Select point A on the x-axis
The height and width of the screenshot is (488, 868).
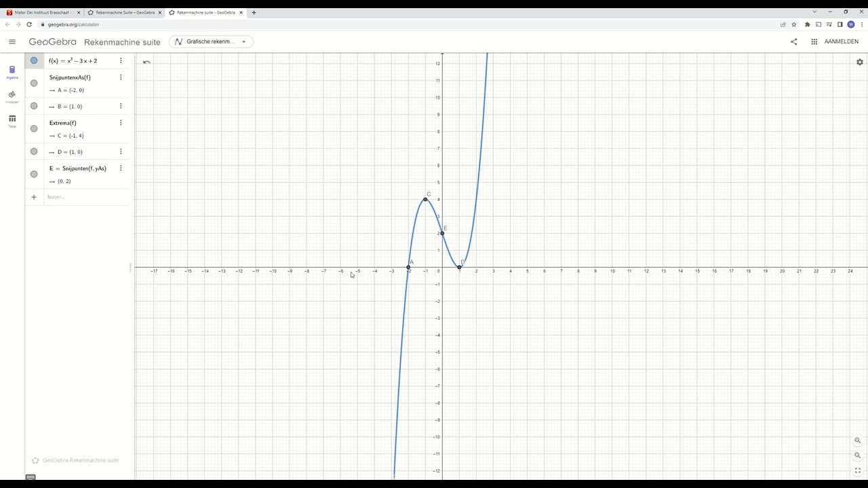(408, 267)
